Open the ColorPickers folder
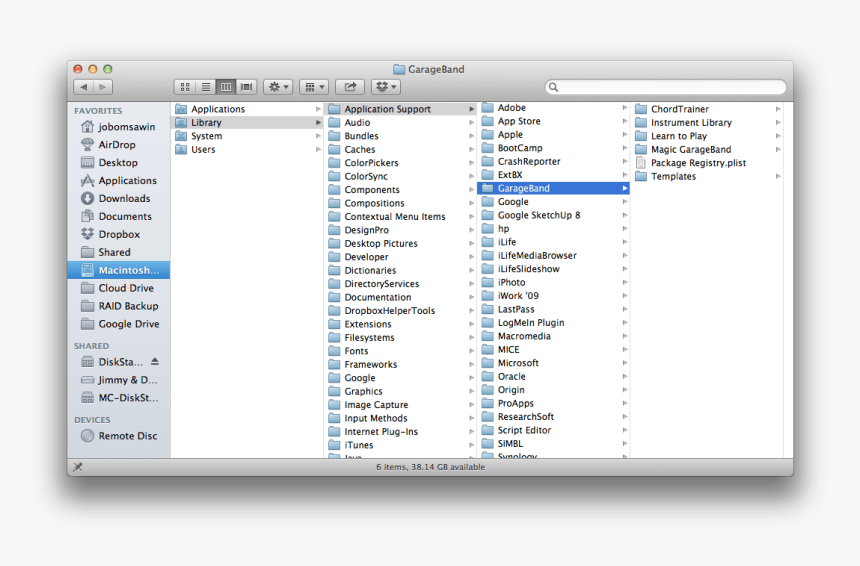The width and height of the screenshot is (860, 566). tap(401, 163)
